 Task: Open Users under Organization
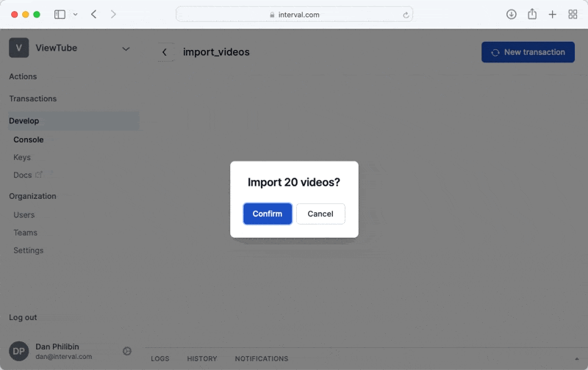pos(24,215)
